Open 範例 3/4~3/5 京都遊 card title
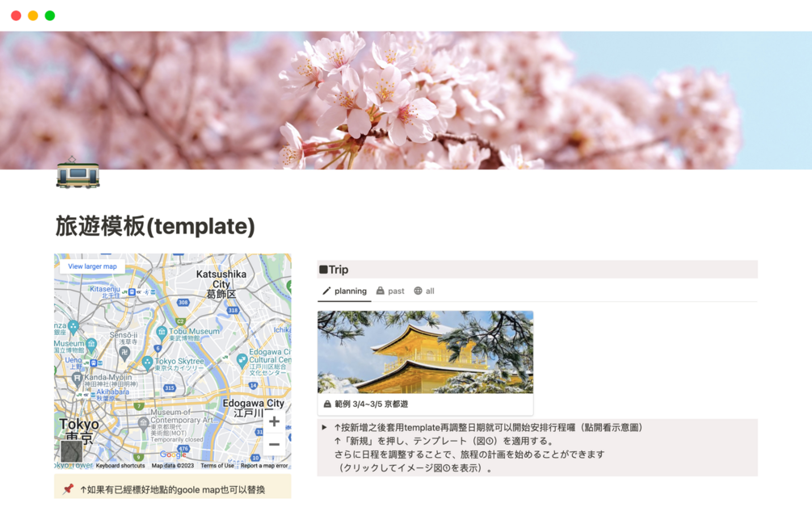Screen dimensions: 812x507 (x=371, y=404)
